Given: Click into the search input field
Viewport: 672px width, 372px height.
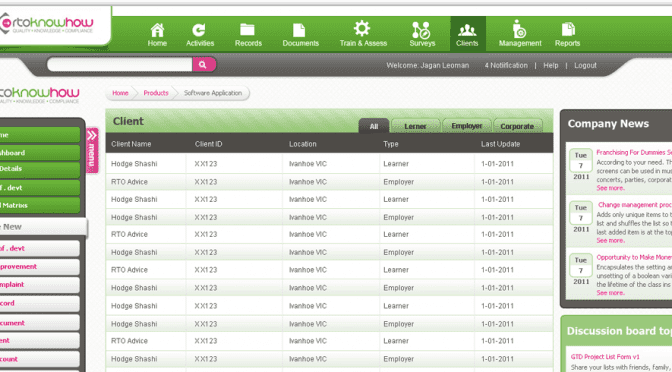Looking at the screenshot, I should coord(120,65).
